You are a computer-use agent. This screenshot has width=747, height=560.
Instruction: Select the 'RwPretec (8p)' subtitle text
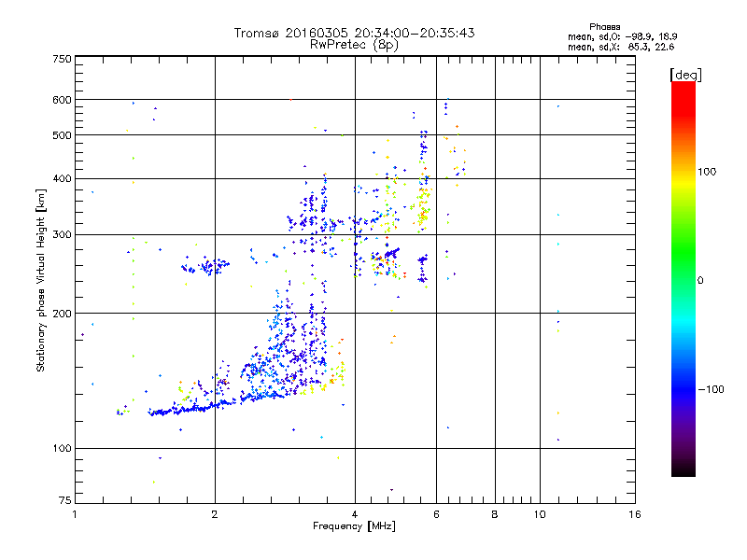click(x=354, y=45)
